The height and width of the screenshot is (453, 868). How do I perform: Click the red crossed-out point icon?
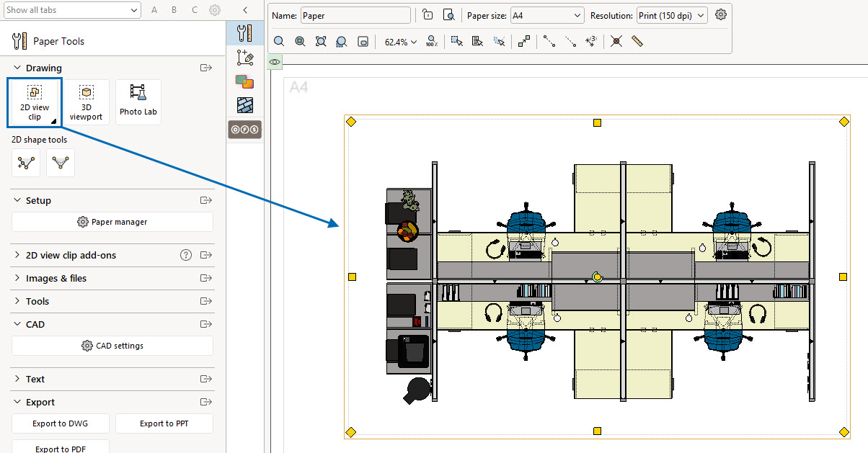click(616, 42)
